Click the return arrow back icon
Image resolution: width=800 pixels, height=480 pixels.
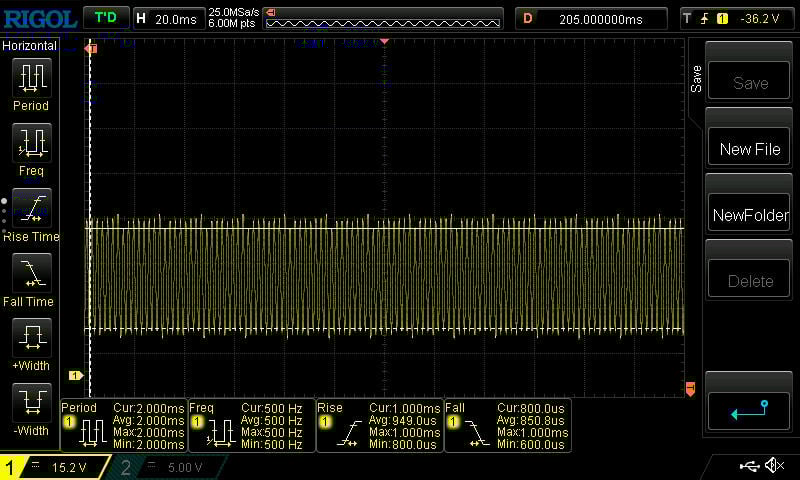pos(749,410)
